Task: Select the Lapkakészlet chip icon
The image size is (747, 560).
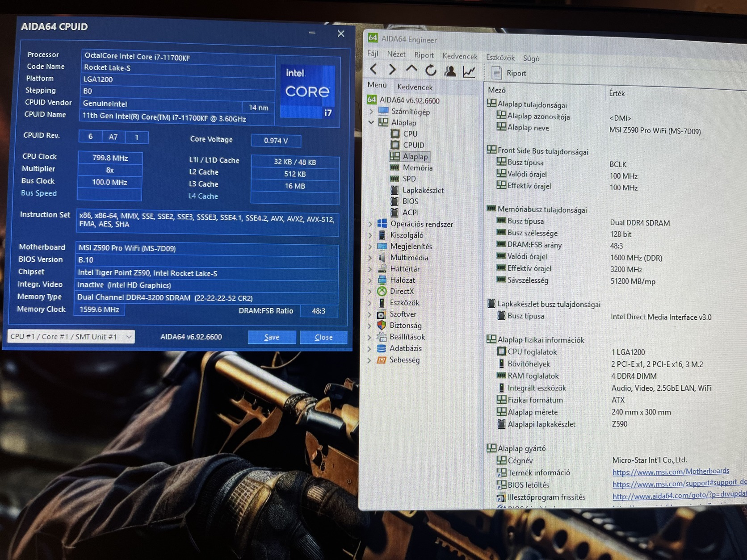Action: coord(394,190)
